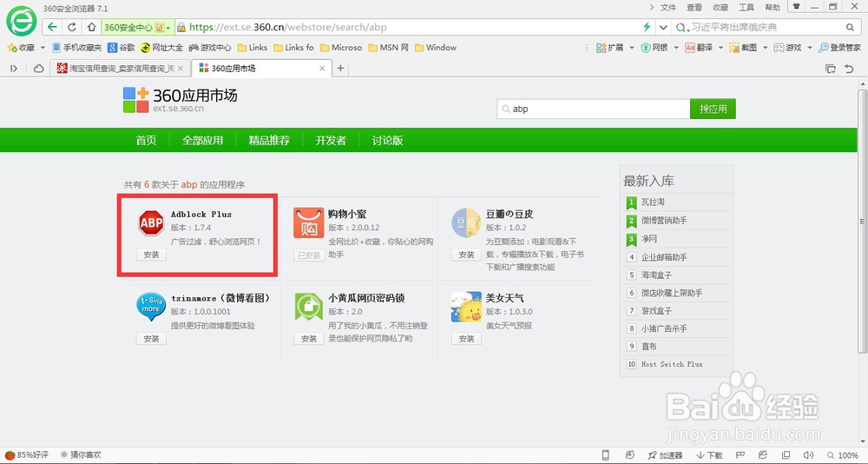This screenshot has width=868, height=464.
Task: Click the 购物小蜜 orange bag icon
Action: (x=308, y=222)
